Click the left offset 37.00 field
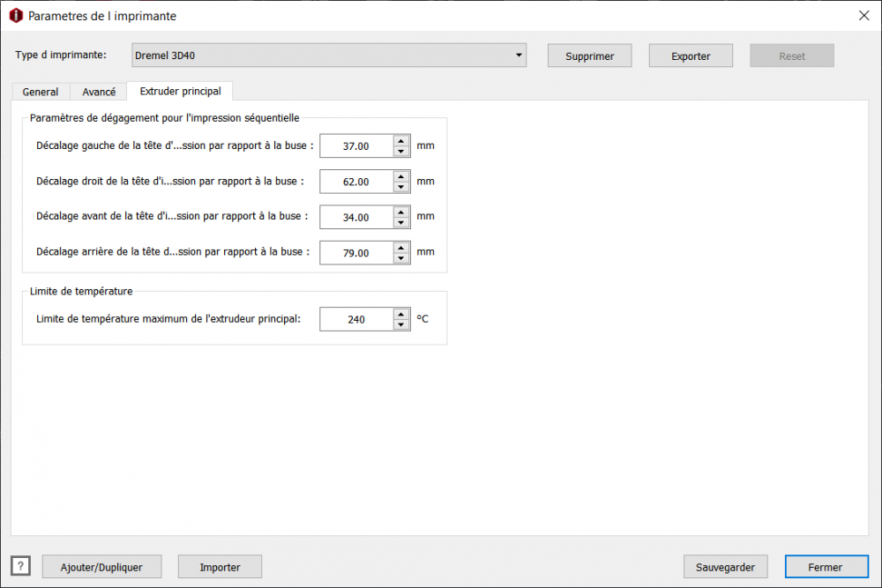This screenshot has height=588, width=882. (356, 146)
